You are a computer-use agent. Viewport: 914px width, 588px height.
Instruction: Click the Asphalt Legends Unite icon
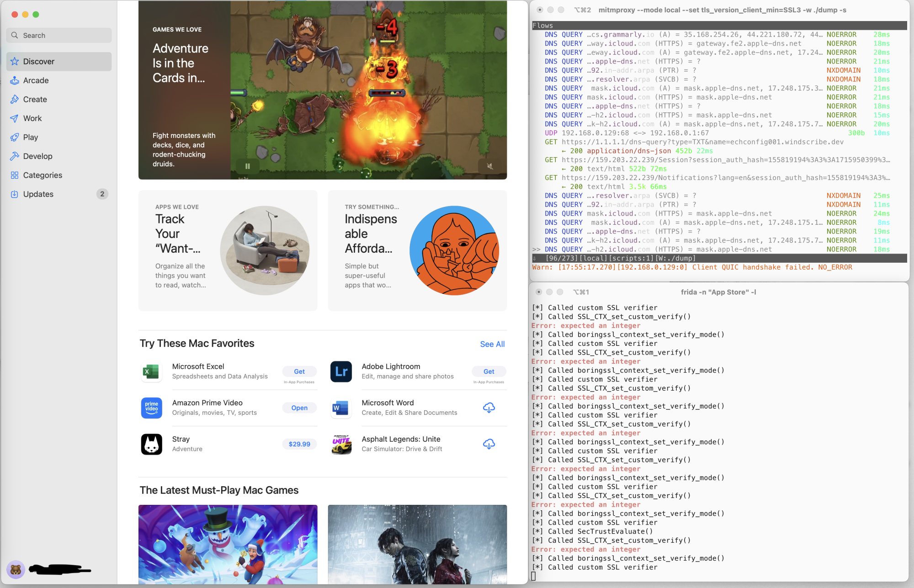pos(341,444)
